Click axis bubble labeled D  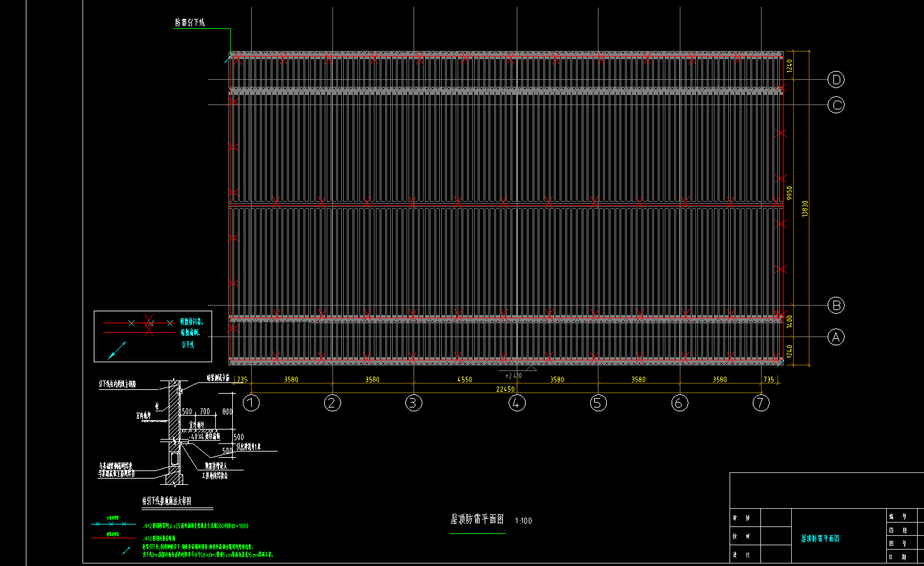pos(836,79)
